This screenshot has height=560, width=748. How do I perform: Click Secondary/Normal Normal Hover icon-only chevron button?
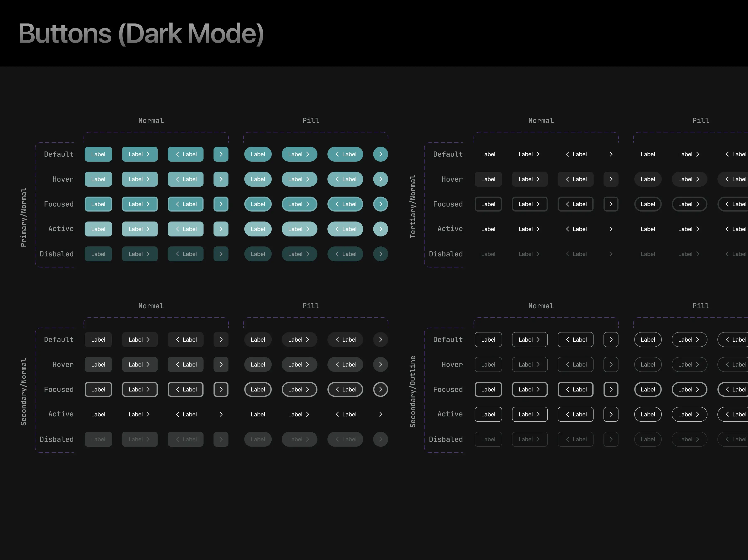[221, 365]
